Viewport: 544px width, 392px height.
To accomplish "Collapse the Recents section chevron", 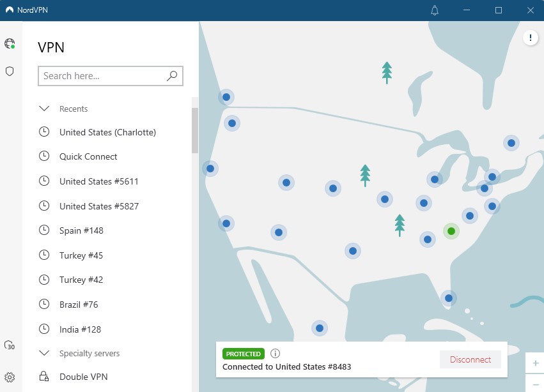I will point(44,109).
